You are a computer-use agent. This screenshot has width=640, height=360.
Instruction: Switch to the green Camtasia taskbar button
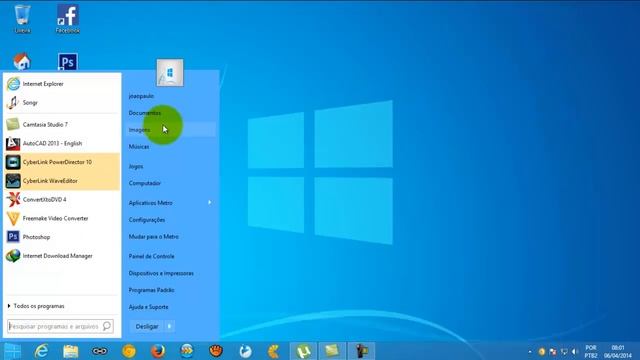pos(332,351)
